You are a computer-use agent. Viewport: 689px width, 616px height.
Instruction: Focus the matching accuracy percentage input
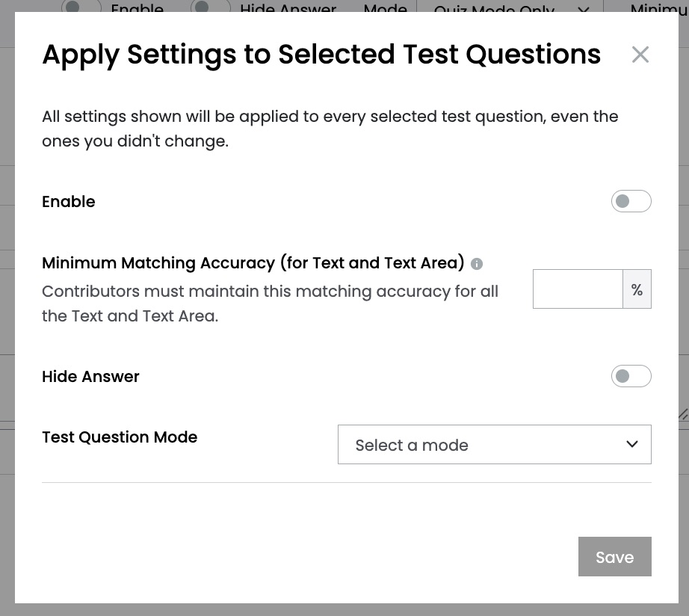coord(578,289)
